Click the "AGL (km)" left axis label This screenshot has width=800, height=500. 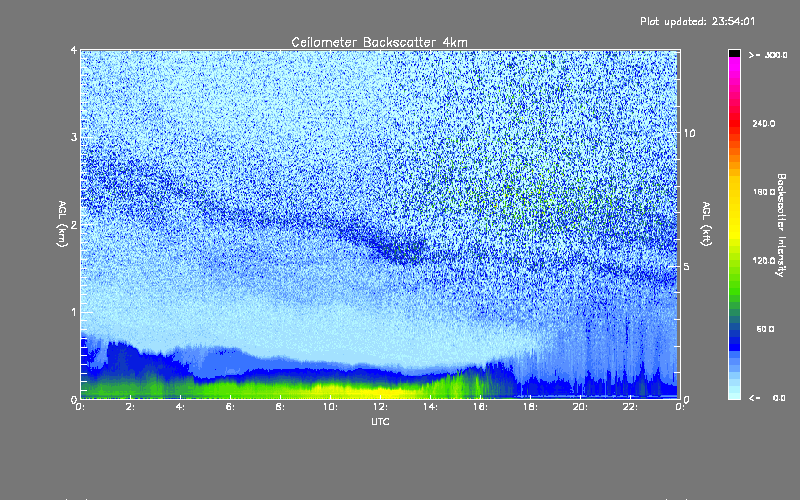pyautogui.click(x=62, y=224)
